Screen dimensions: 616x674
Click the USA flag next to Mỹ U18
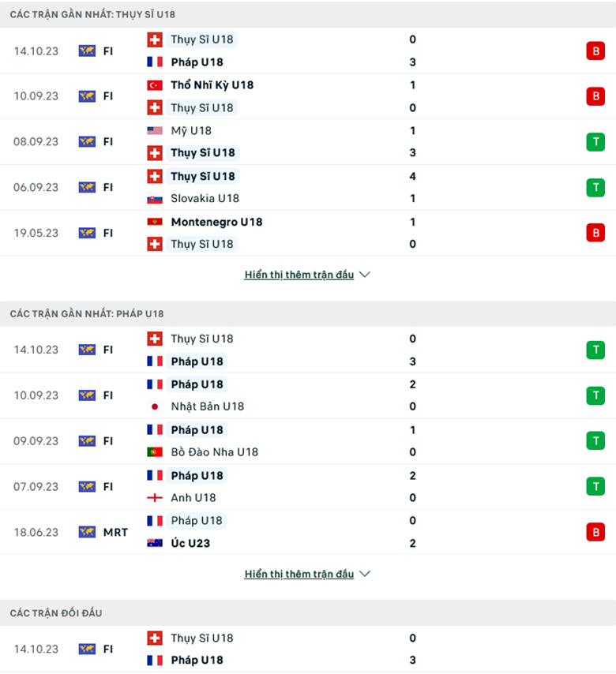(x=155, y=131)
